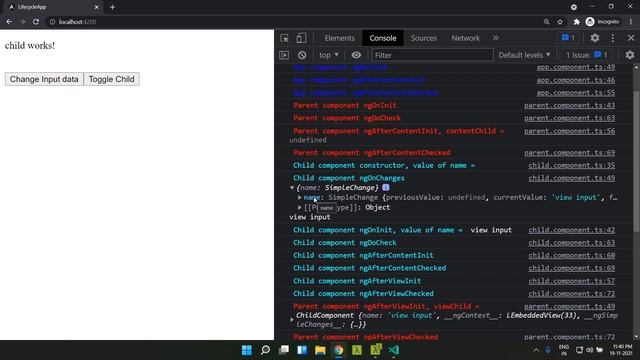640x360 pixels.
Task: Open parent.component.ts:63 source link
Action: tap(569, 118)
